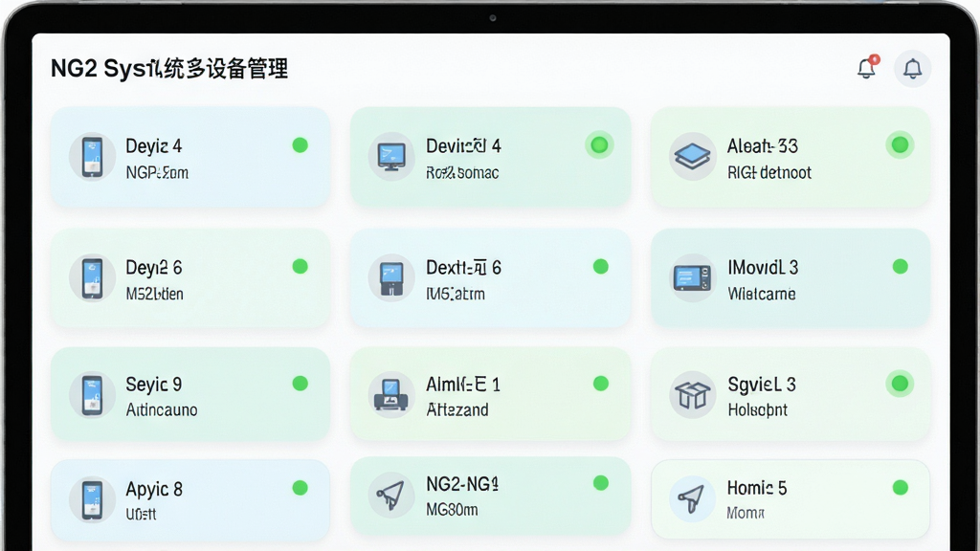Click the status dot on the monitor card

point(599,145)
